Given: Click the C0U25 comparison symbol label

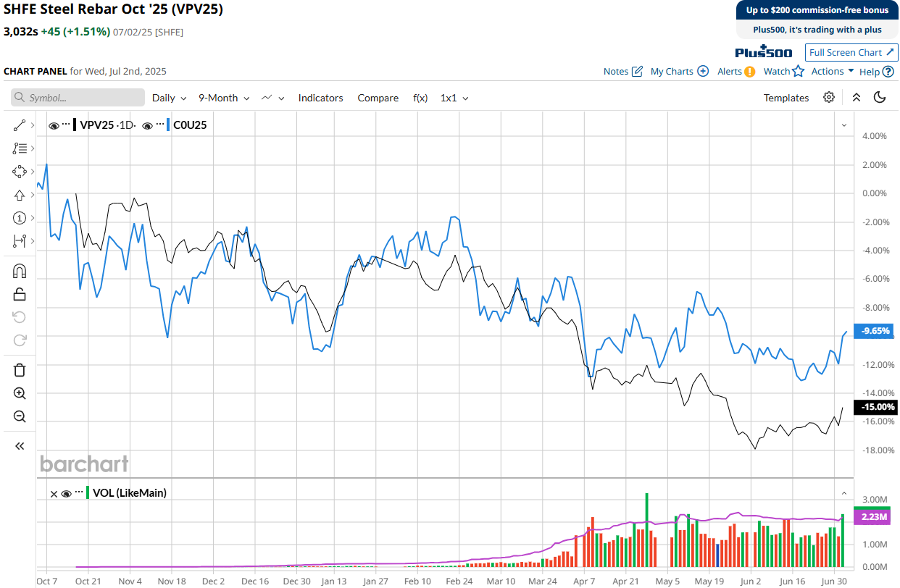Looking at the screenshot, I should (190, 125).
